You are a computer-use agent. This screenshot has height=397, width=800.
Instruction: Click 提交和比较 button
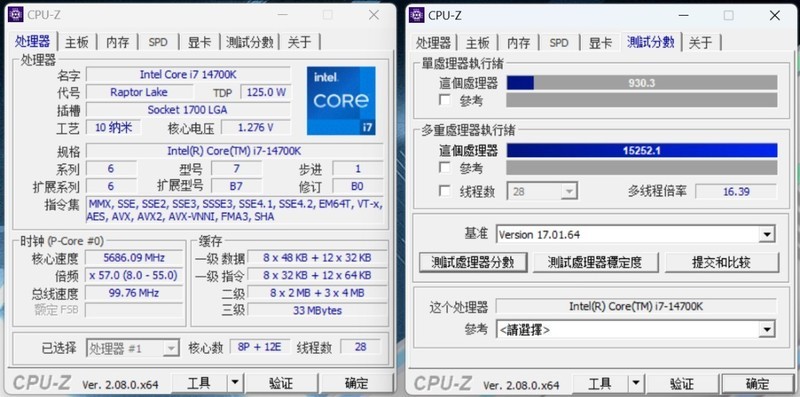click(x=721, y=262)
